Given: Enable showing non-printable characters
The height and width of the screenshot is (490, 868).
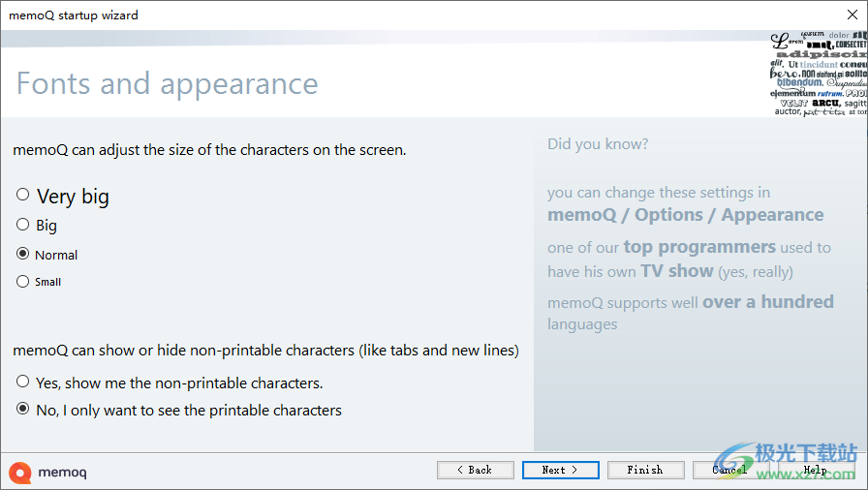Looking at the screenshot, I should click(x=22, y=382).
